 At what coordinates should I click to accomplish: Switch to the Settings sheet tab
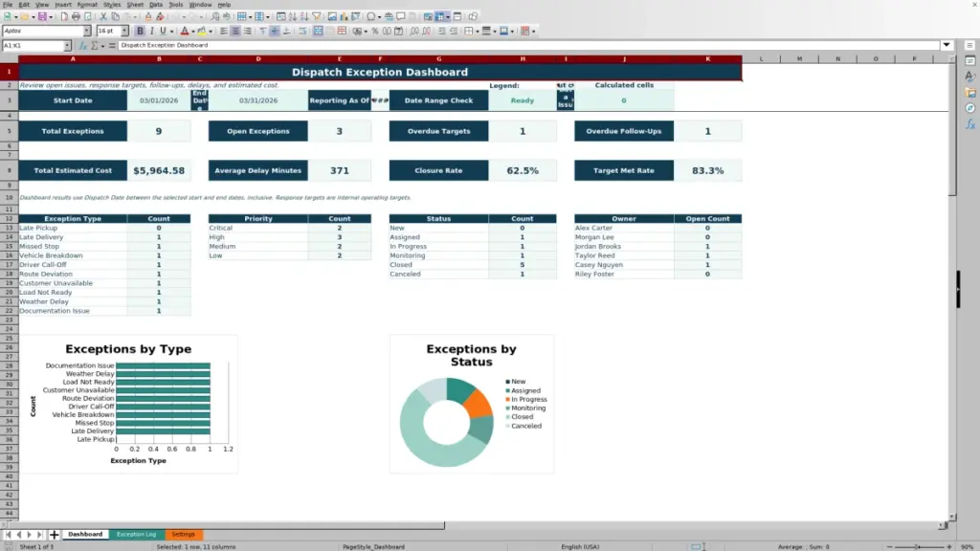tap(183, 535)
